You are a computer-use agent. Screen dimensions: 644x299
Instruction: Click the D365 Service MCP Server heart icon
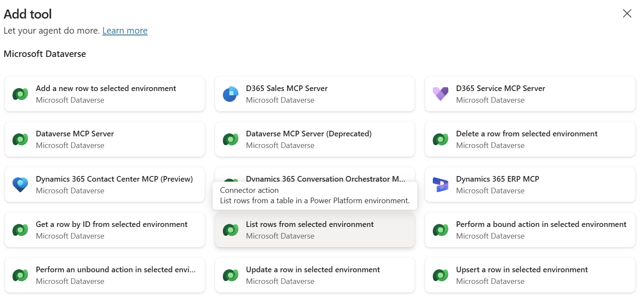[441, 94]
